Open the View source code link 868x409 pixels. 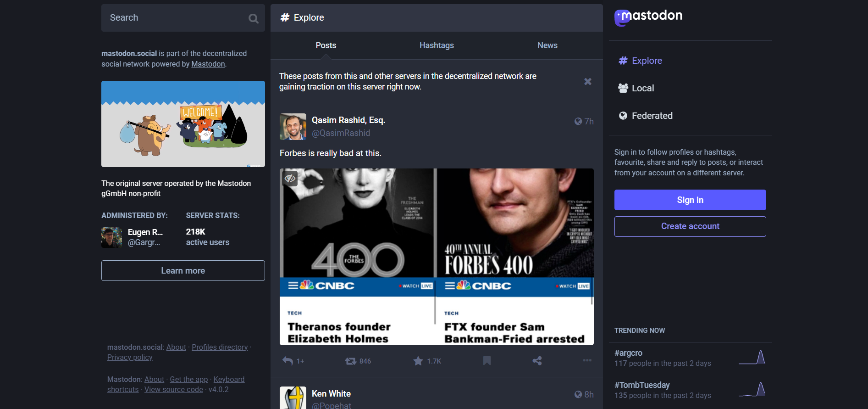coord(174,390)
